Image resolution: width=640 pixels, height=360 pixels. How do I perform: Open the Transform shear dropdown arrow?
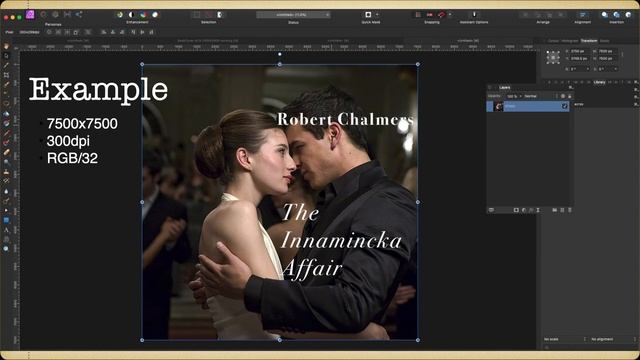tap(616, 69)
